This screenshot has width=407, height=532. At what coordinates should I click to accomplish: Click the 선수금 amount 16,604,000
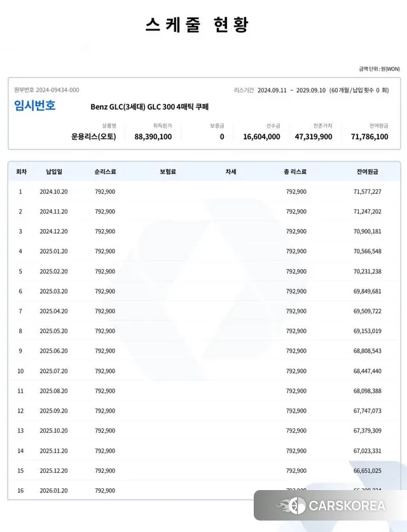(x=261, y=137)
